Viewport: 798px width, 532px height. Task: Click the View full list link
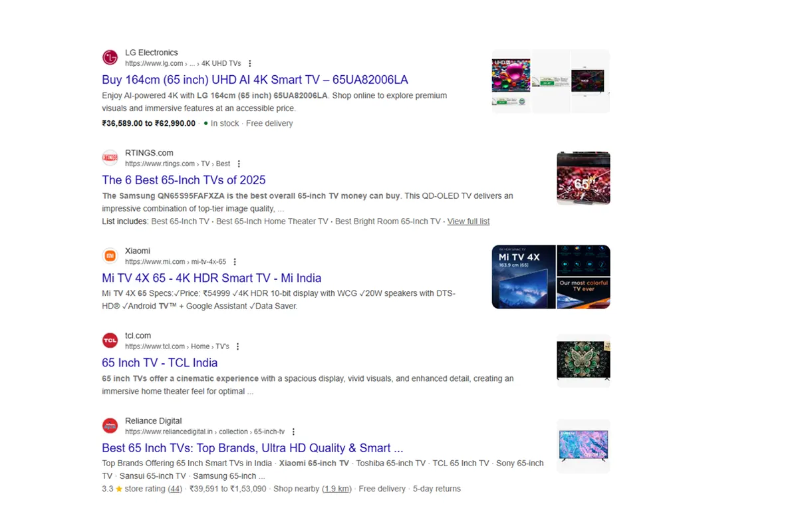pos(468,221)
